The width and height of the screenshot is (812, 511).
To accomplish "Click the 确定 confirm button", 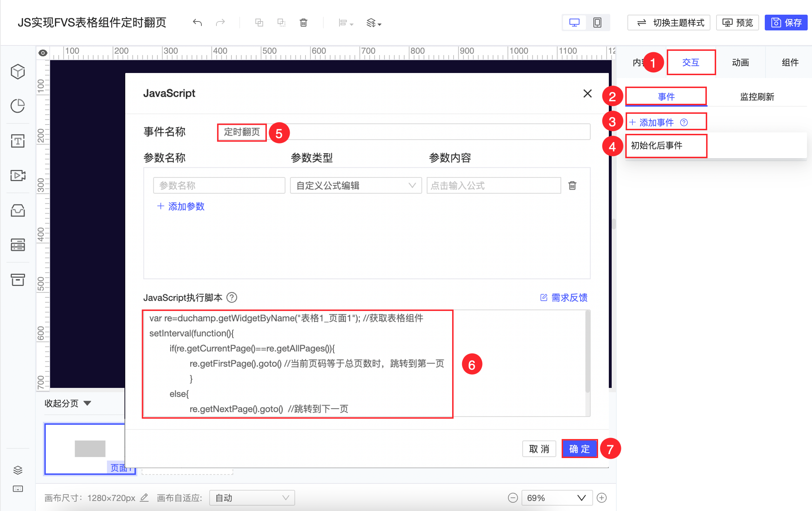I will tap(579, 449).
